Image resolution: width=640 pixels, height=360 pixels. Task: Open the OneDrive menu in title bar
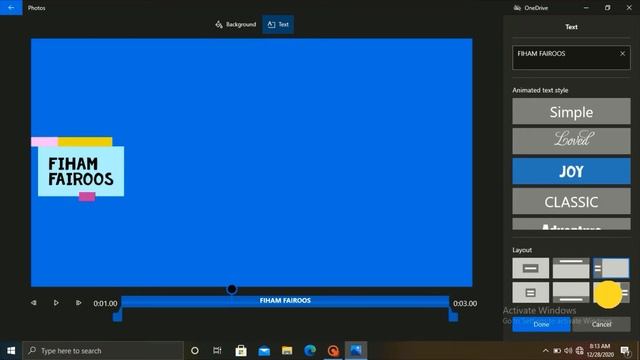[x=531, y=8]
